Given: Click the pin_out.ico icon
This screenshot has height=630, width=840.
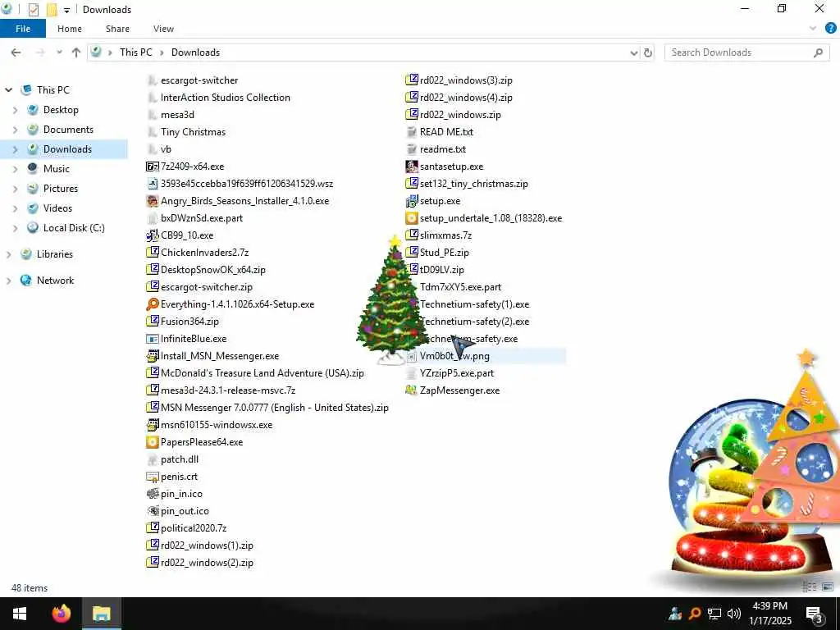Looking at the screenshot, I should [152, 510].
